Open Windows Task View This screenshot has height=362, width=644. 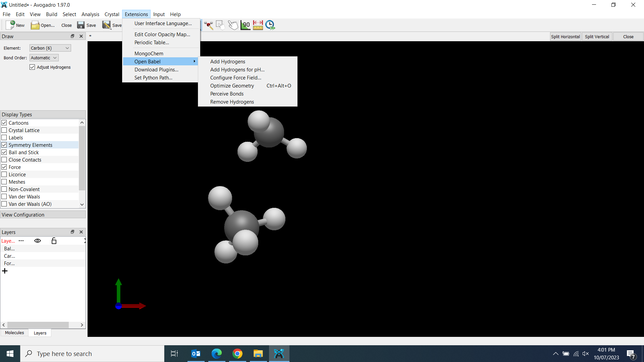click(174, 354)
